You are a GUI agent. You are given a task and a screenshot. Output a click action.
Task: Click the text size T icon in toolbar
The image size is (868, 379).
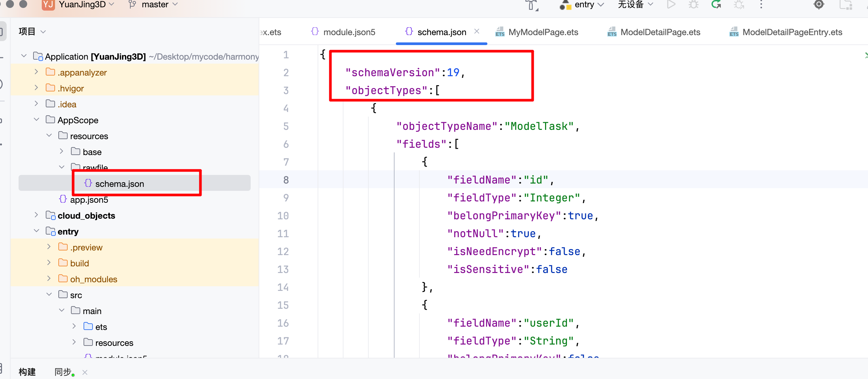[x=532, y=5]
